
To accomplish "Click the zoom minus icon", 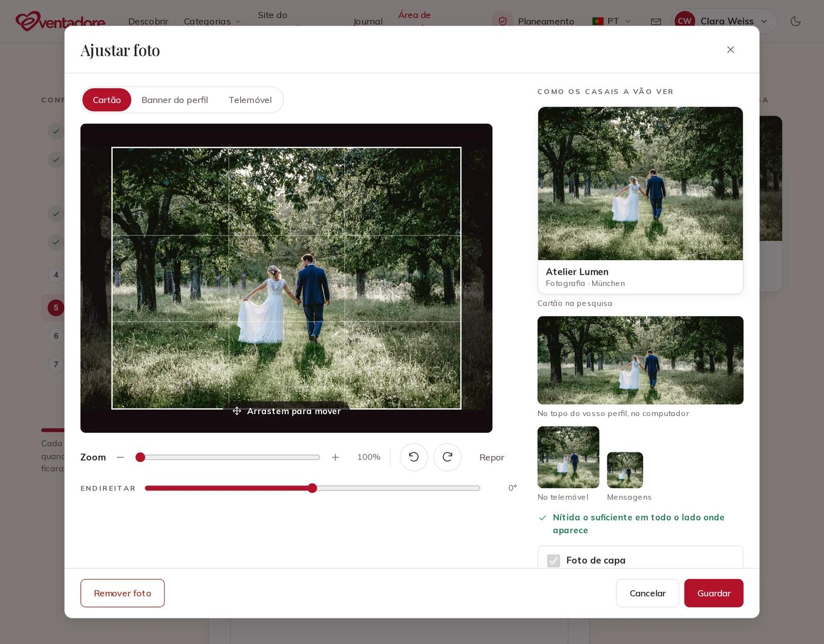I will (121, 457).
